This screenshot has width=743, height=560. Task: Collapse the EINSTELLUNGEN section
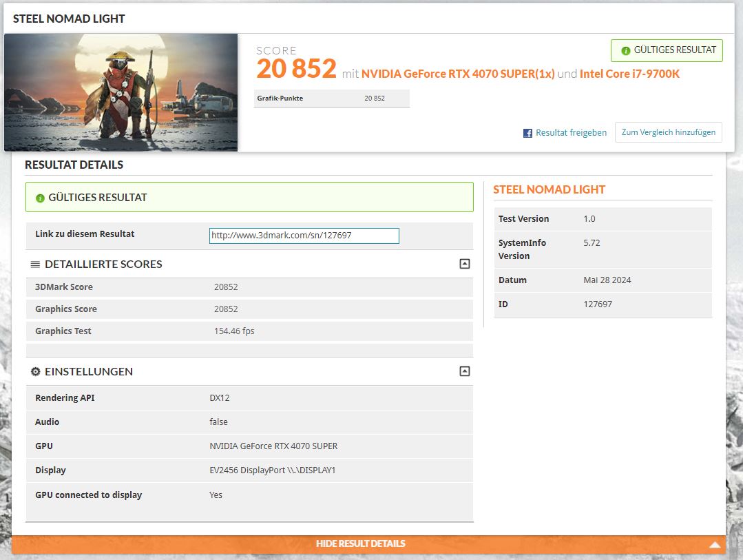(x=465, y=371)
